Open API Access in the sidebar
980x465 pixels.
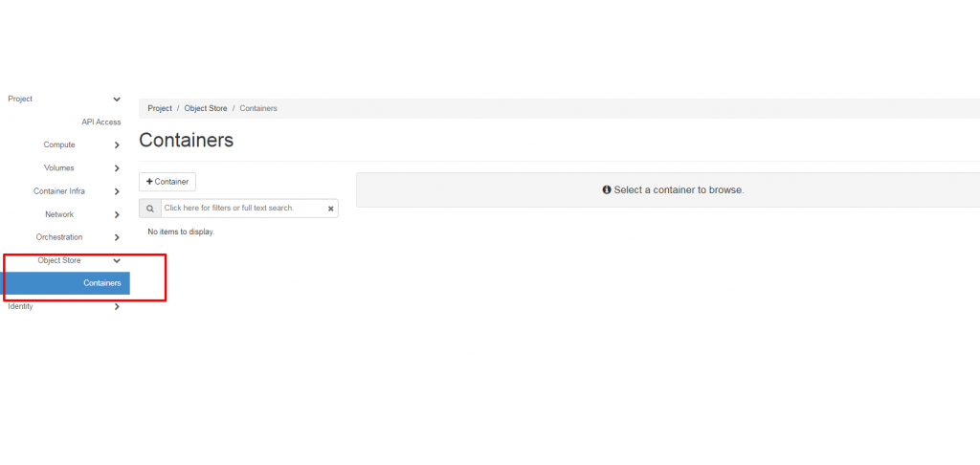[x=101, y=122]
